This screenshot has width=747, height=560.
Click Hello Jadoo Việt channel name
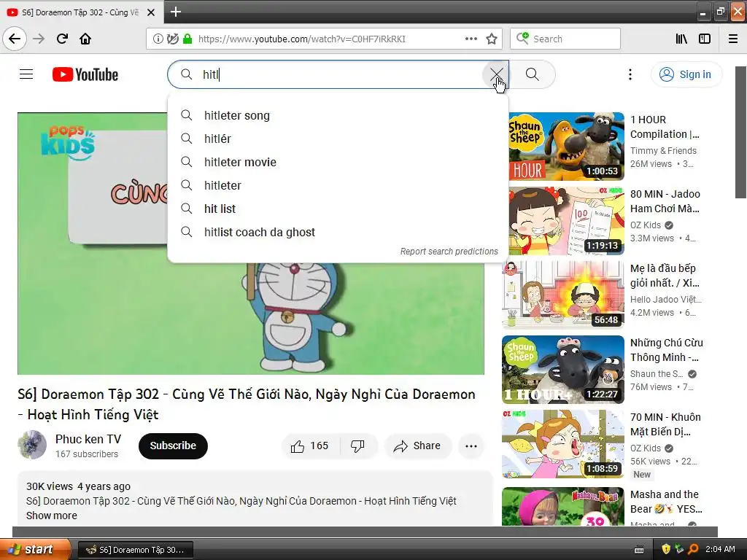point(665,299)
